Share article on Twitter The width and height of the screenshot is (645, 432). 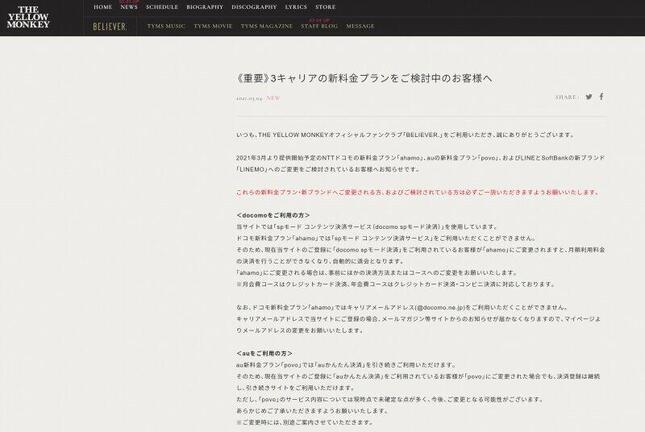pos(589,97)
